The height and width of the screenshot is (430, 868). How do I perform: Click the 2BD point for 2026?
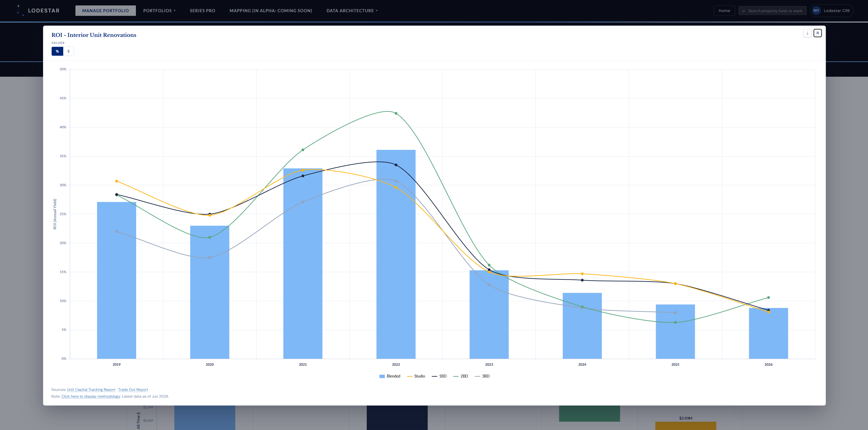(768, 298)
